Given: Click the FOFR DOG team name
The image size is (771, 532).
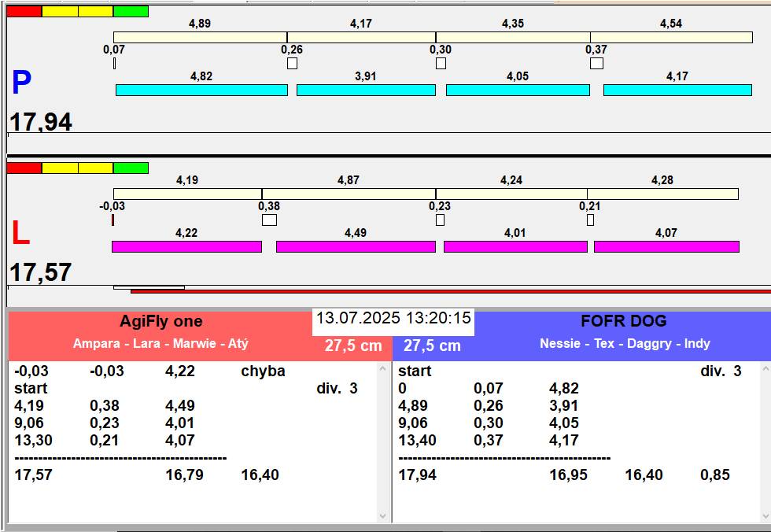Looking at the screenshot, I should pyautogui.click(x=623, y=321).
